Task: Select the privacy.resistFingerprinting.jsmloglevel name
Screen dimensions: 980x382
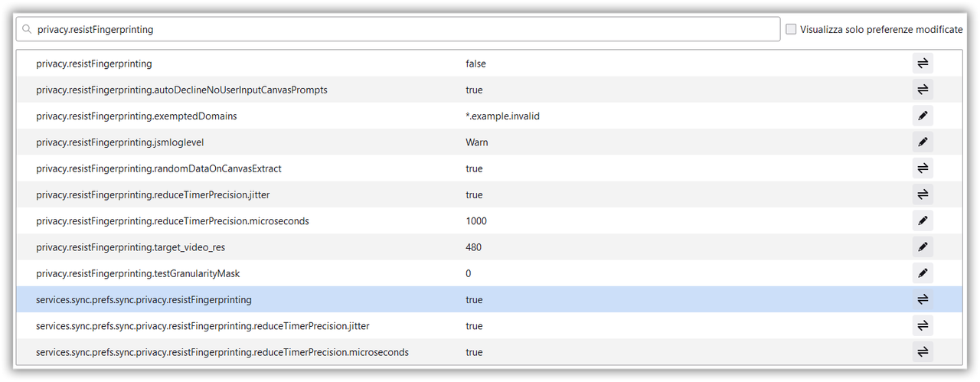Action: pos(120,142)
